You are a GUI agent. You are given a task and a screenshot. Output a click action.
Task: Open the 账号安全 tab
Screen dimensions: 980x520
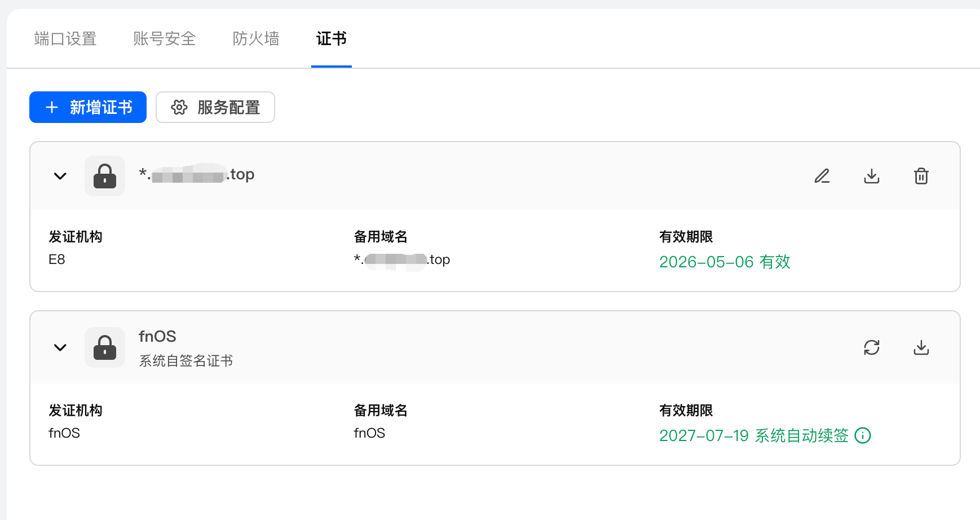pyautogui.click(x=165, y=38)
